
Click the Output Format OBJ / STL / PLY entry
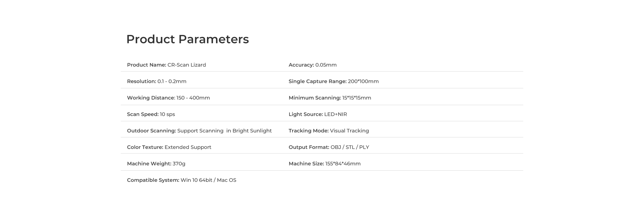328,147
